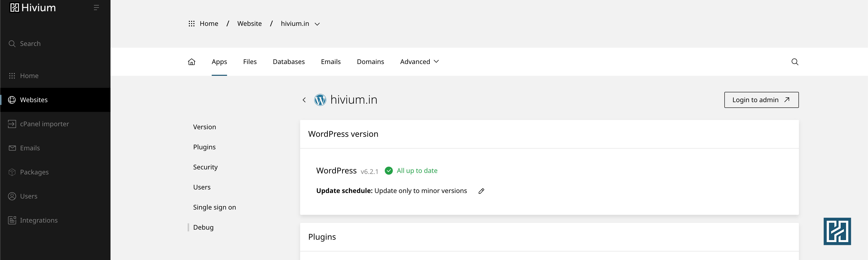Click the home icon in the site tabs
This screenshot has height=260, width=868.
(x=191, y=62)
